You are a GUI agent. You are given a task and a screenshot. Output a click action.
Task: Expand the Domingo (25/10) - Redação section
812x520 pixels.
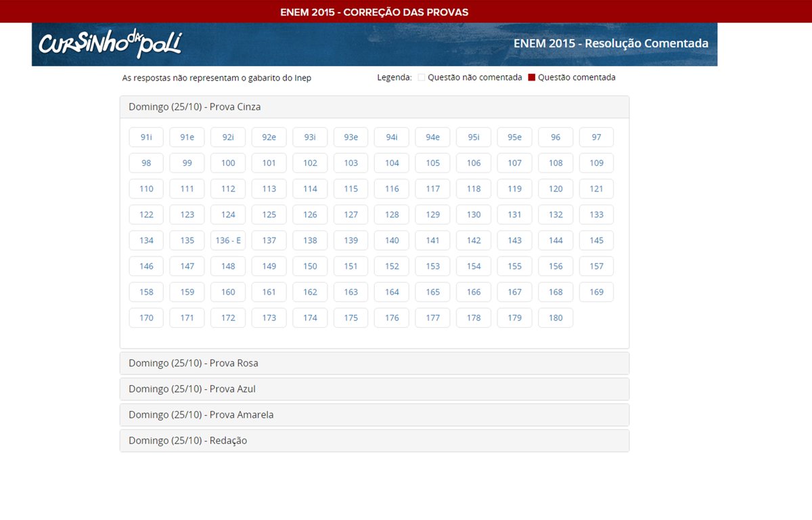(374, 440)
